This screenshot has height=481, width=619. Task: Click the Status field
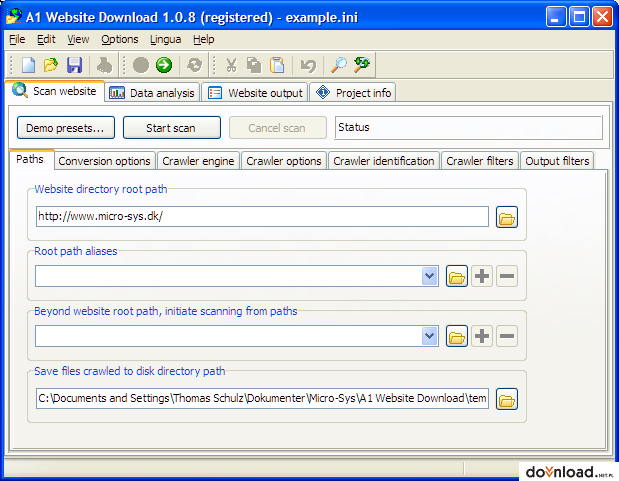coord(469,128)
